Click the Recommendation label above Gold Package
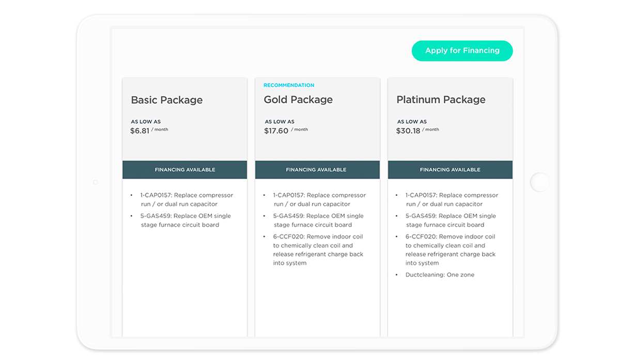This screenshot has height=364, width=634. tap(289, 85)
